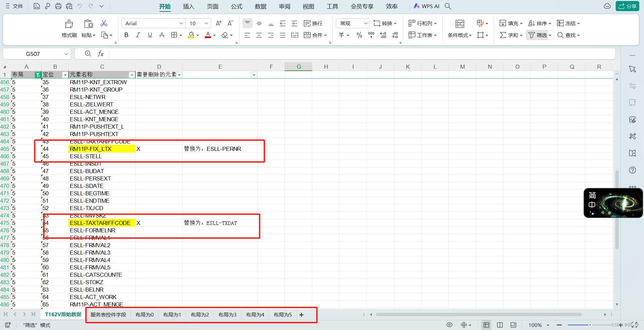Open the number format 常规 dropdown
644x330 pixels.
[365, 23]
